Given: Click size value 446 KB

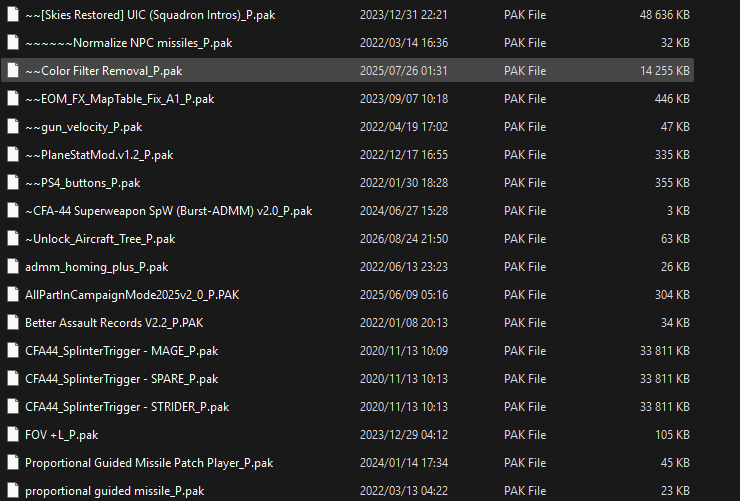Looking at the screenshot, I should (x=672, y=99).
